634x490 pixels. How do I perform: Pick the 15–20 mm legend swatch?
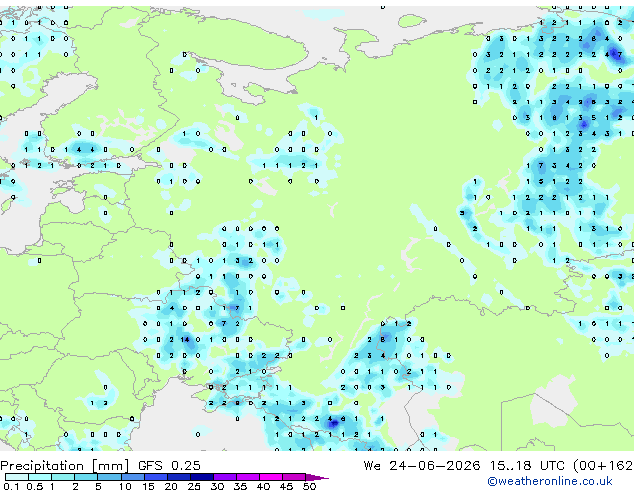[155, 477]
